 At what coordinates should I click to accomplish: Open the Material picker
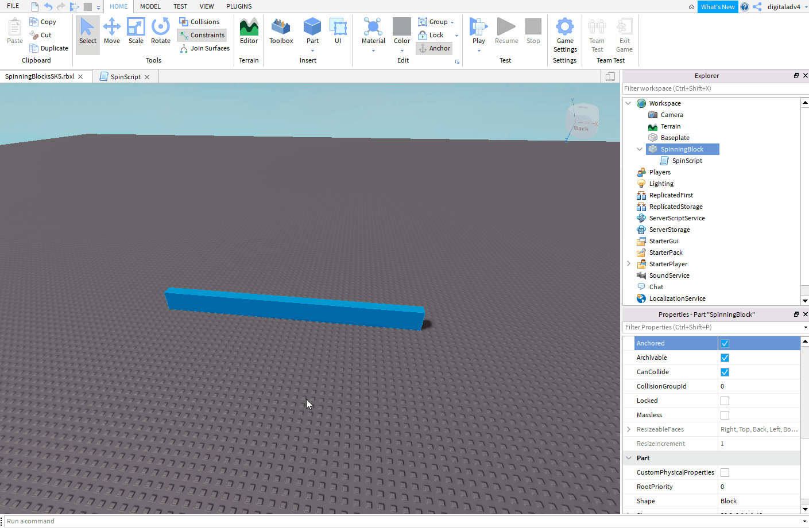tap(373, 32)
